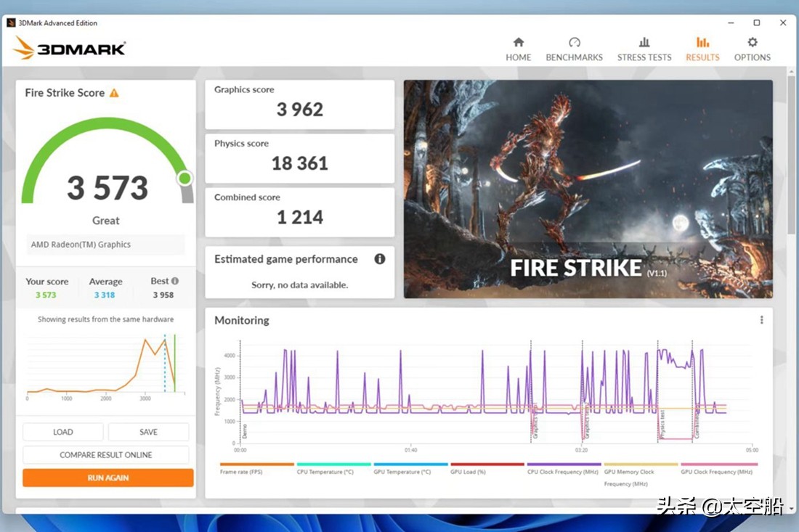Go to the Stress Tests icon

[x=644, y=43]
